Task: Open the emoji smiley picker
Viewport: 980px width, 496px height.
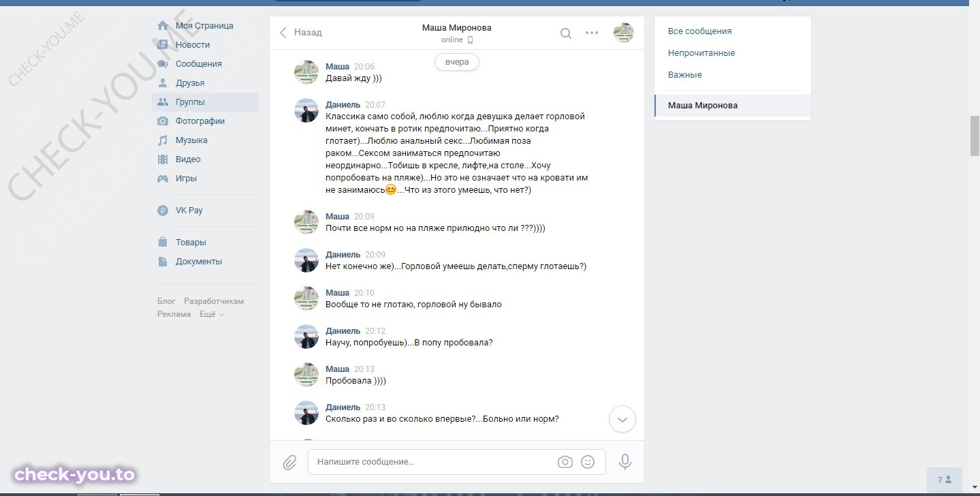Action: pyautogui.click(x=588, y=462)
